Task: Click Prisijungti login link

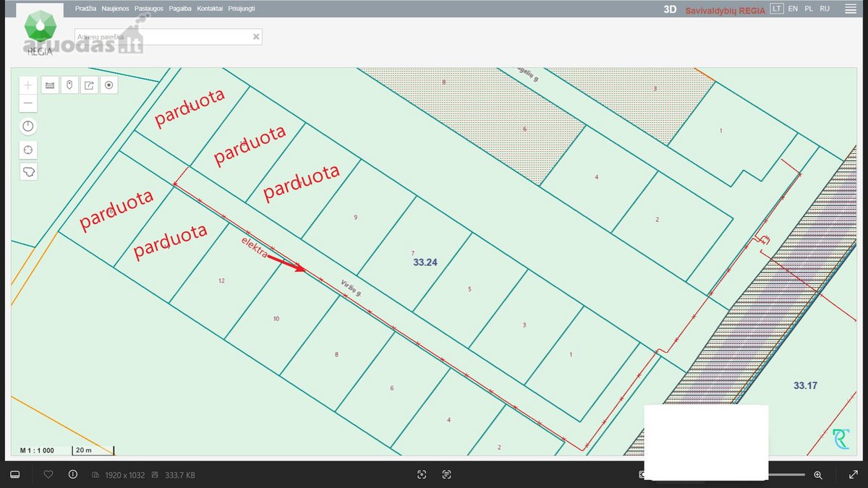Action: pos(241,9)
